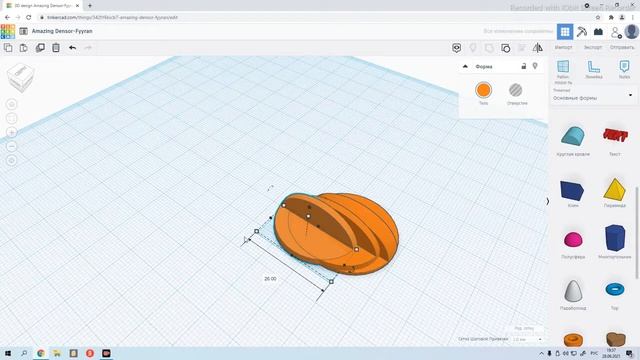Pick the yellow Pyramid shape
This screenshot has height=360, width=640.
click(x=615, y=189)
